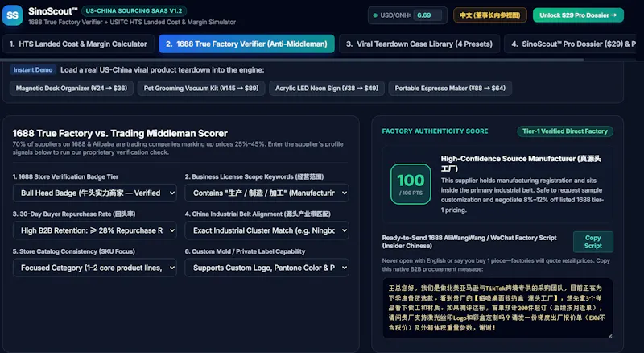644x353 pixels.
Task: Click the Instant Demo label badge
Action: coord(33,70)
